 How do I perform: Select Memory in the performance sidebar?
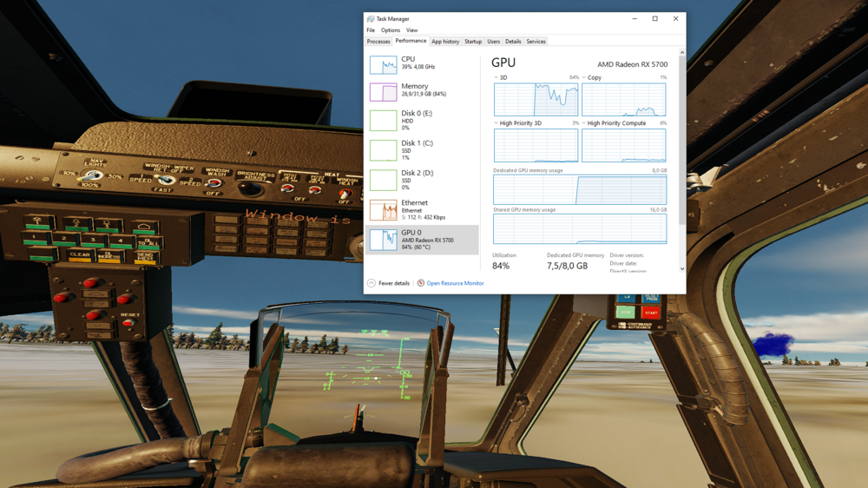click(x=422, y=91)
